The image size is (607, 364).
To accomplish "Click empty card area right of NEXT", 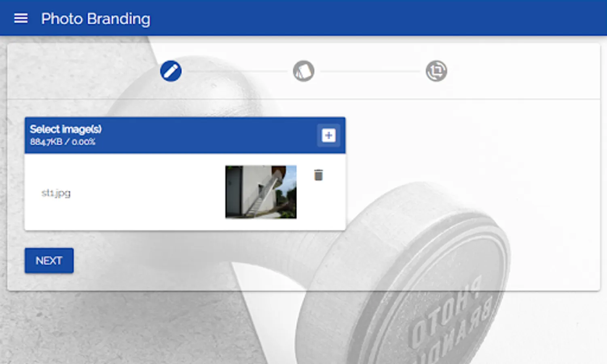I will click(x=324, y=260).
